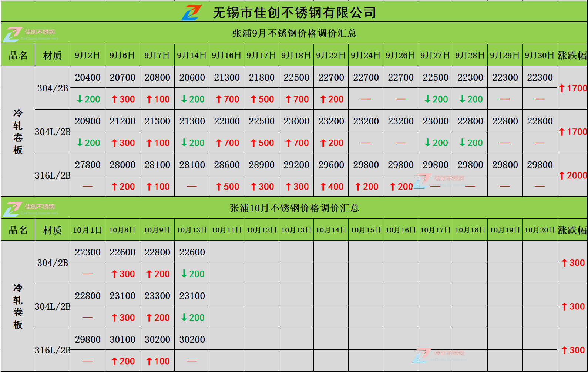
Task: Select price cell 22000
Action: tap(227, 121)
